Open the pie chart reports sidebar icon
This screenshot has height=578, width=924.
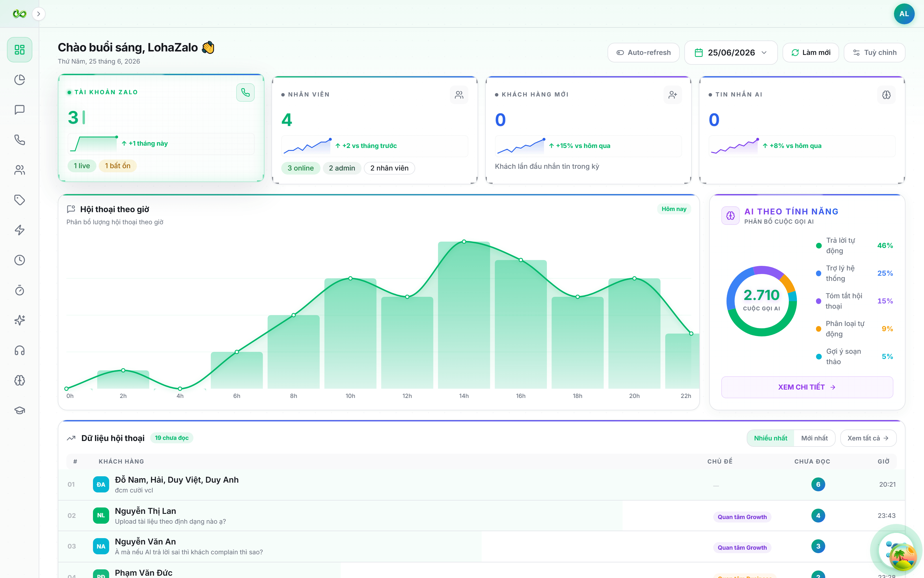[19, 80]
